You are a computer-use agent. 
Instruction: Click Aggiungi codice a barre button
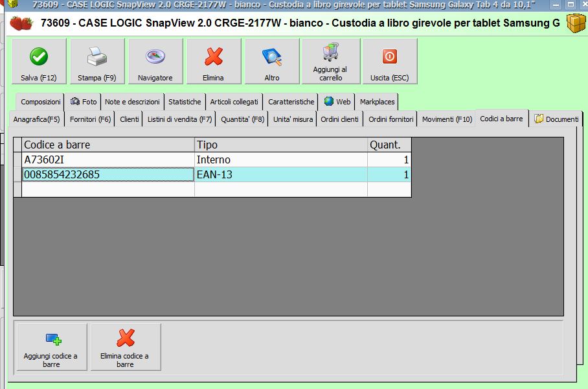tap(52, 347)
